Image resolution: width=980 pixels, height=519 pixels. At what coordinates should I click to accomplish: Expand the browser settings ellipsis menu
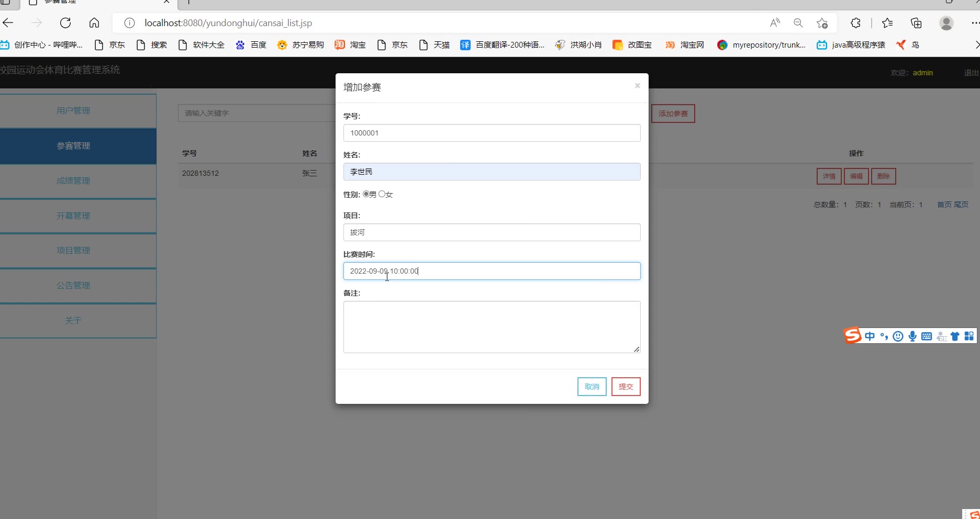click(975, 23)
